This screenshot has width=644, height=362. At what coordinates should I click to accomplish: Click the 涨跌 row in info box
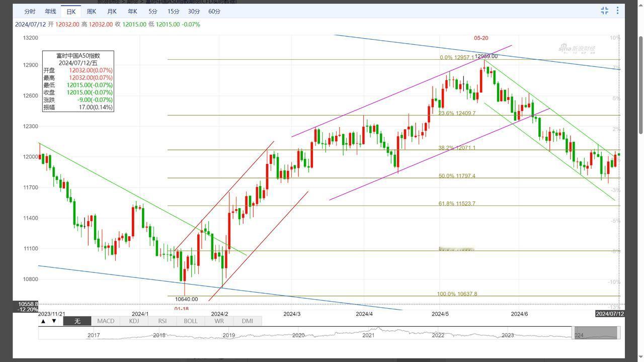78,100
